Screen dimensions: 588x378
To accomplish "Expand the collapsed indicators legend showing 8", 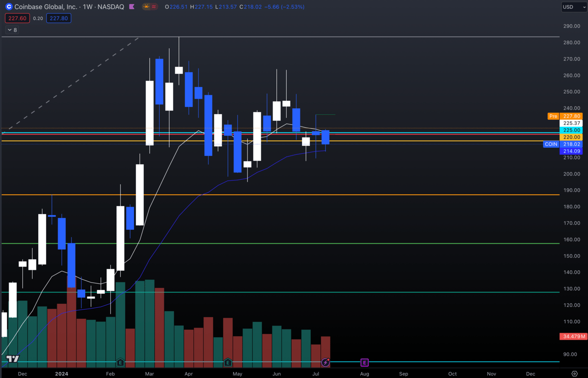I will coord(12,30).
